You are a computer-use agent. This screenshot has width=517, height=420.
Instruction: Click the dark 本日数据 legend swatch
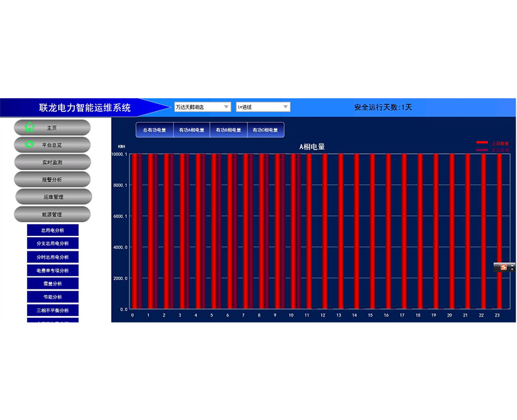482,149
